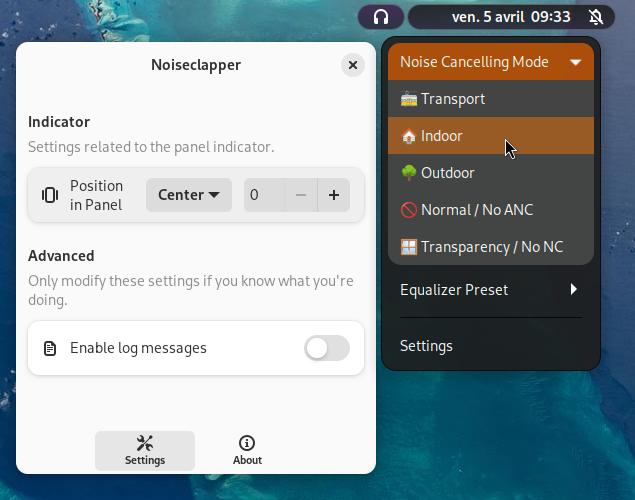Click the prohibited sign beside Normal

[409, 210]
